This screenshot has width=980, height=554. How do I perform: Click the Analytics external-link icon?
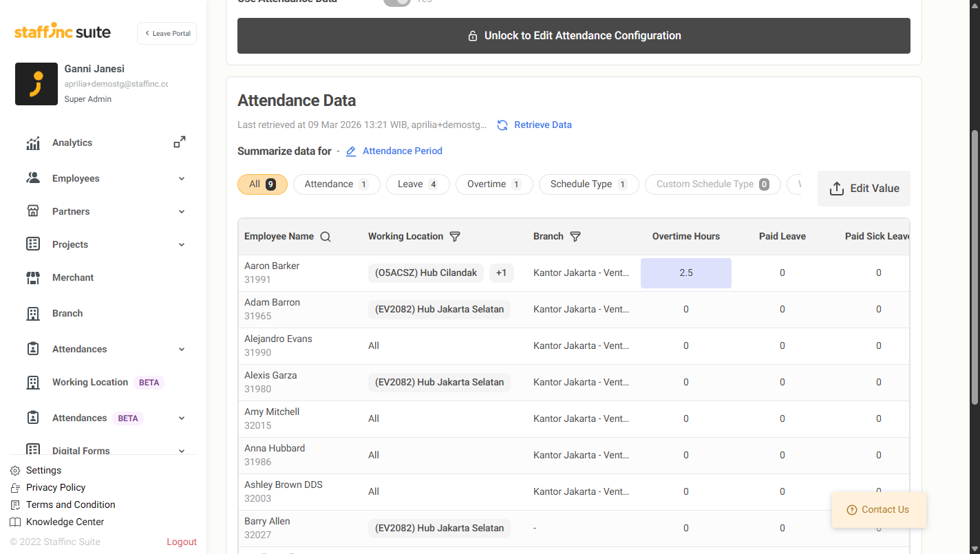pyautogui.click(x=179, y=142)
